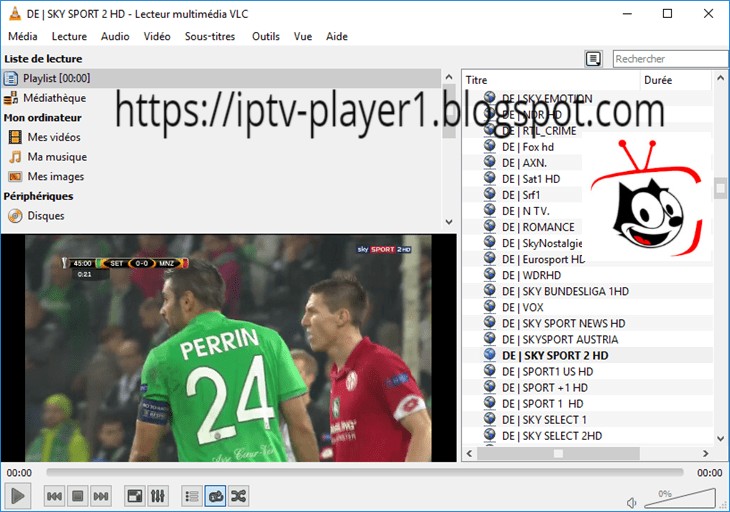This screenshot has width=730, height=512.
Task: Open the Outils menu
Action: (x=266, y=36)
